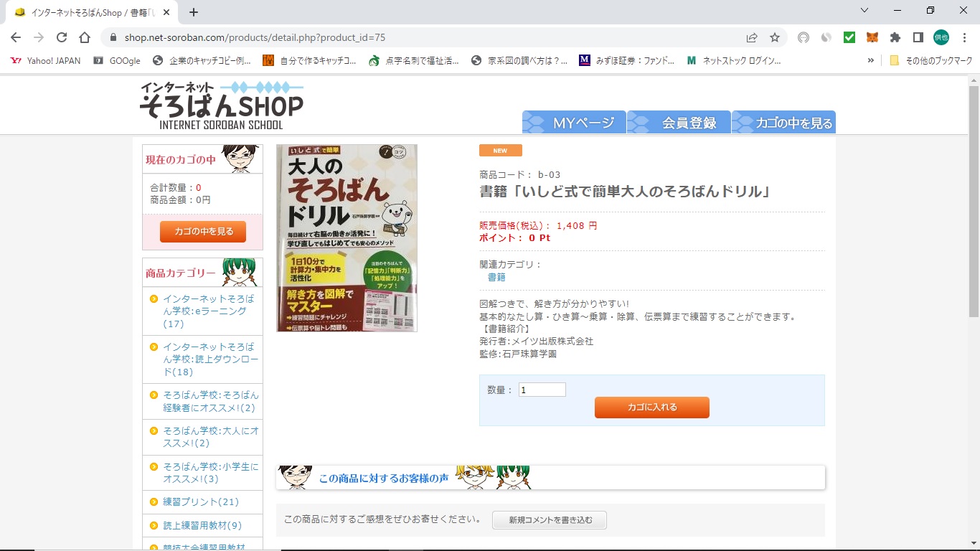This screenshot has height=551, width=980.
Task: Expand hidden bookmarks with double chevron
Action: pyautogui.click(x=871, y=61)
